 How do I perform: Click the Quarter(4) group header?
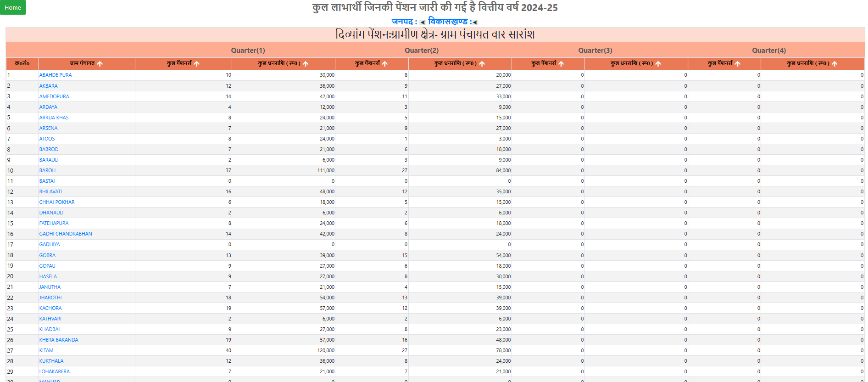tap(769, 51)
